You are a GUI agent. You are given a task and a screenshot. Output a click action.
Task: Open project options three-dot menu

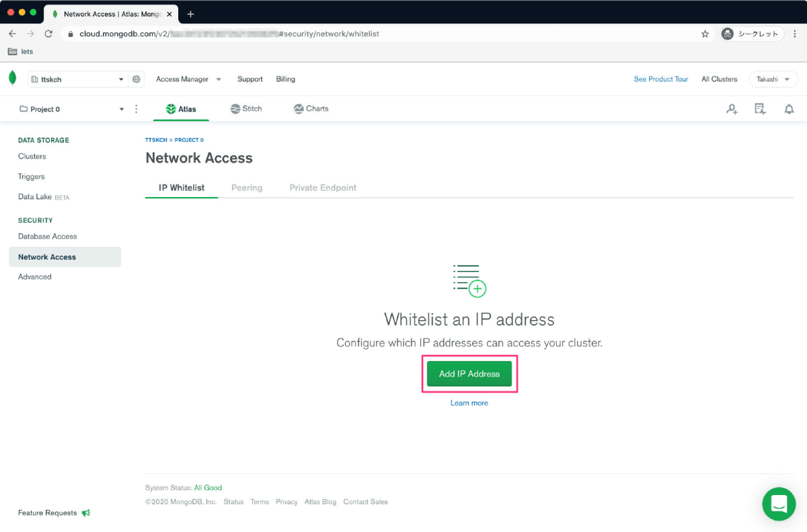click(x=137, y=109)
